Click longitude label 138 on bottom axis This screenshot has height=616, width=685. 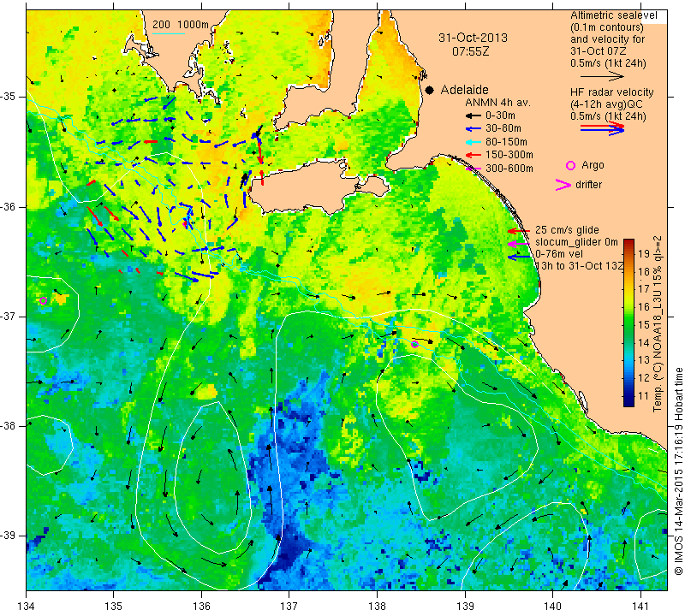tap(377, 607)
